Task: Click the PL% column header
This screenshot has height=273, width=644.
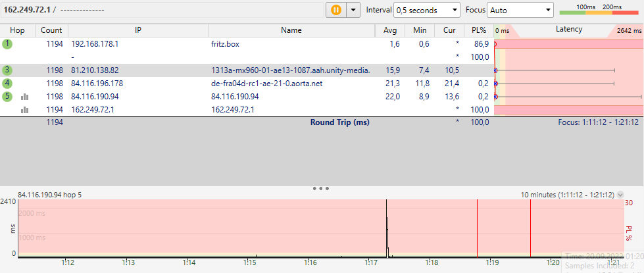Action: tap(478, 30)
